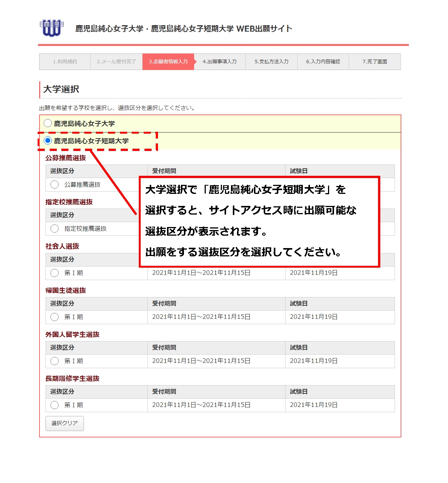Click the 指定校推薦選抜 section heading
This screenshot has width=448, height=483.
click(x=69, y=202)
